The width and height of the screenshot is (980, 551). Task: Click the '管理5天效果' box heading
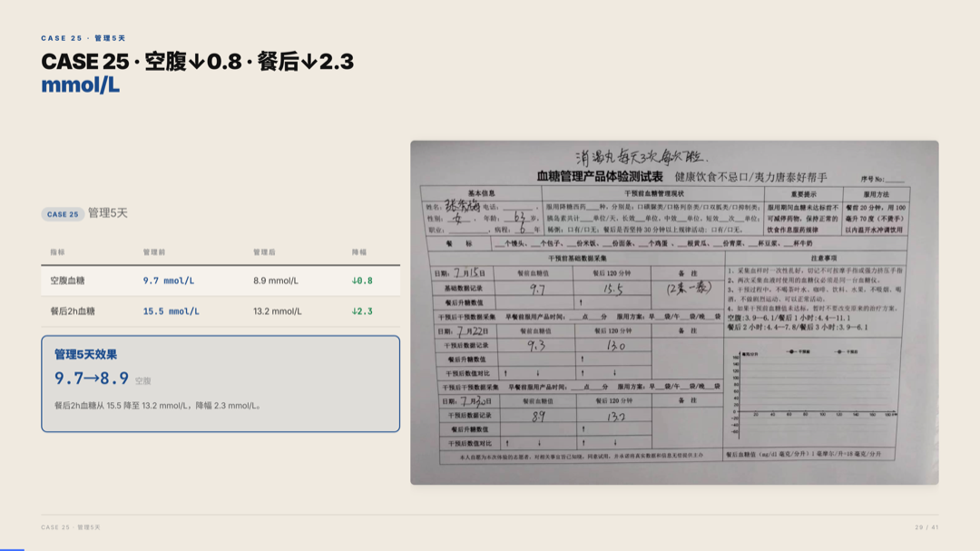point(85,354)
